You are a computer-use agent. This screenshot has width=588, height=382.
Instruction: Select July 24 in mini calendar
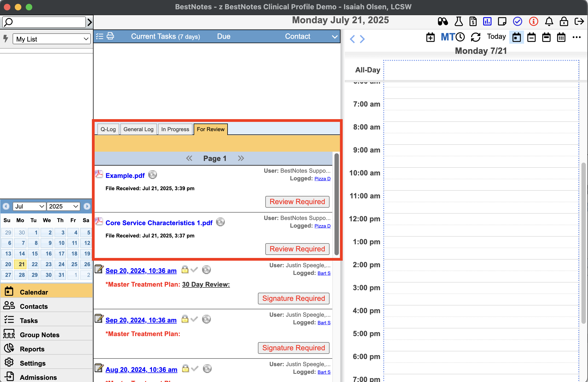[61, 264]
